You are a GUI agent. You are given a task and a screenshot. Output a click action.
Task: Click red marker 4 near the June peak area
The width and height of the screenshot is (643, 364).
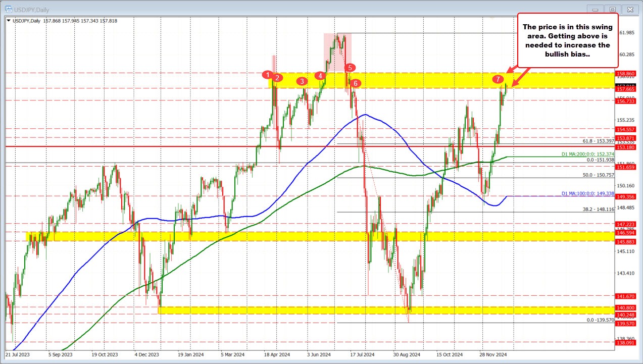click(319, 75)
